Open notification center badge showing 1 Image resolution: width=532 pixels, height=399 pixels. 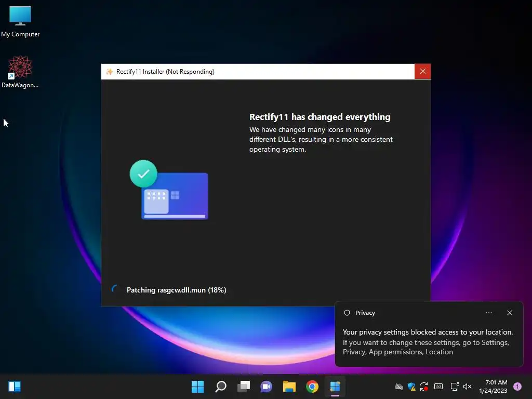pos(517,387)
